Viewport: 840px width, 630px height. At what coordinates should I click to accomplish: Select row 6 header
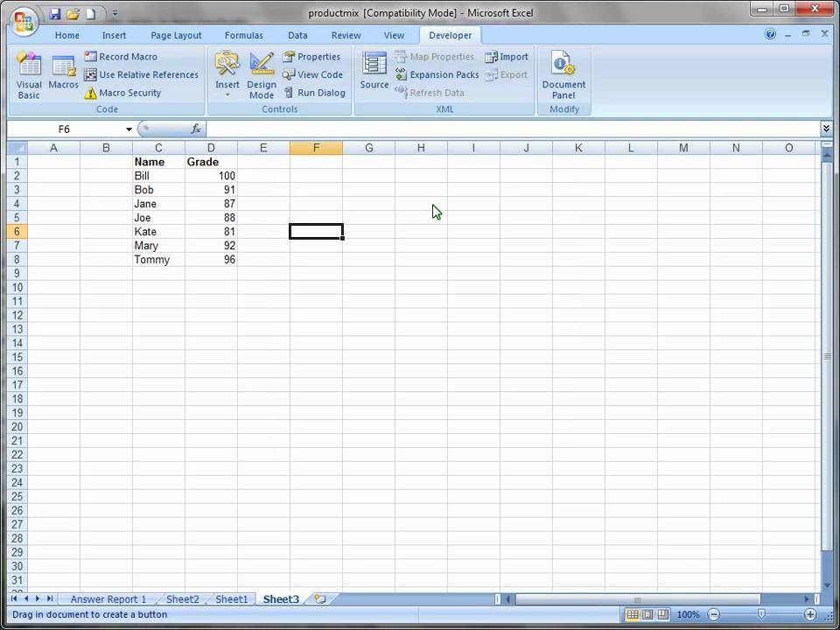17,231
